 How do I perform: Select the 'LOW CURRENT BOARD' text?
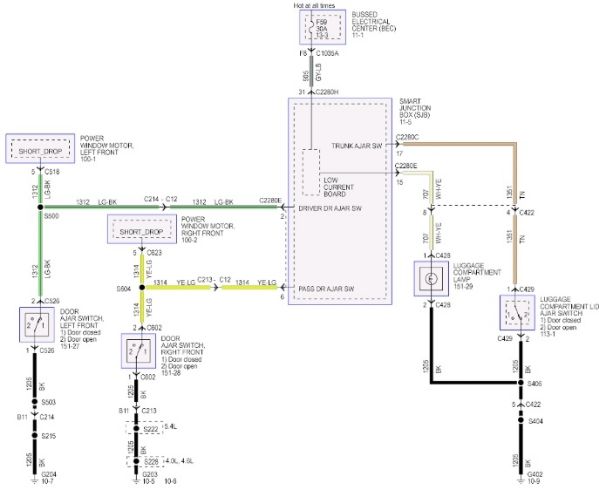pyautogui.click(x=338, y=187)
